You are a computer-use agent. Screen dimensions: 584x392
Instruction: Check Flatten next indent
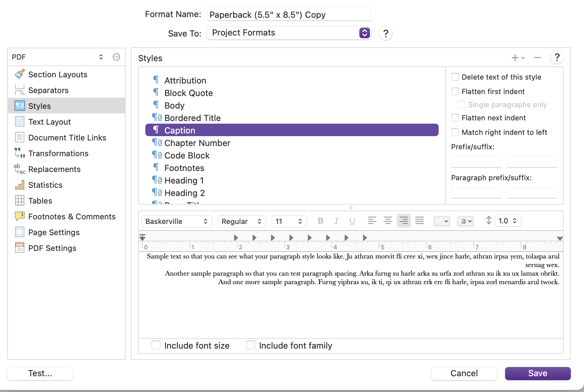click(455, 118)
